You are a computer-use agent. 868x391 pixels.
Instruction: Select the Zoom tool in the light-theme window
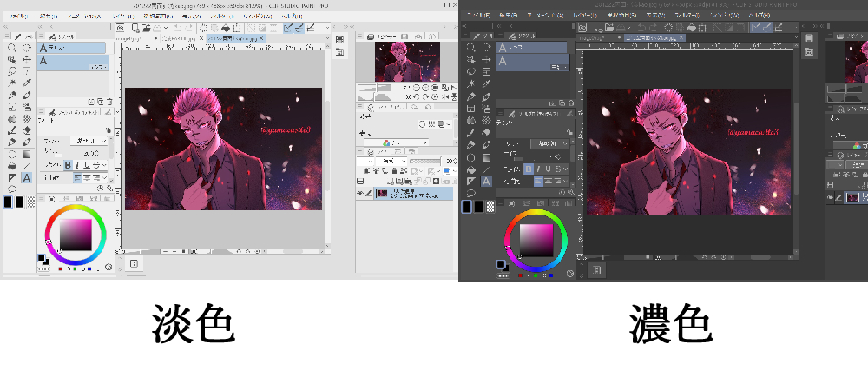click(11, 48)
